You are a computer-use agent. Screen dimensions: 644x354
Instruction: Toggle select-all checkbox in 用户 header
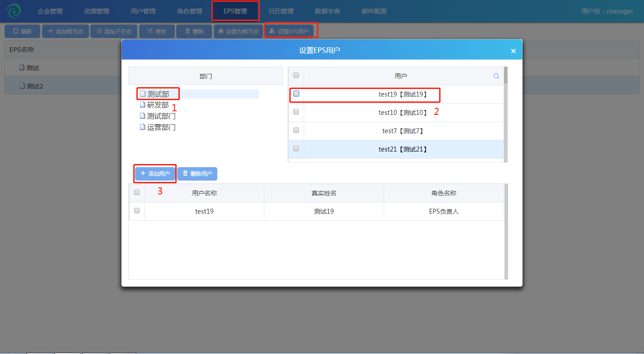point(296,76)
